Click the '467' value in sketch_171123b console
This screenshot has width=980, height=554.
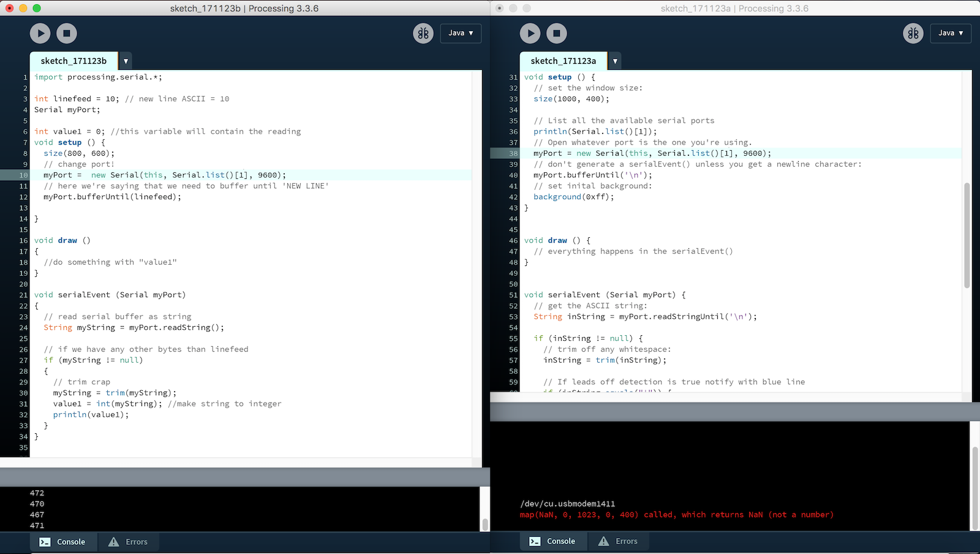tap(37, 515)
